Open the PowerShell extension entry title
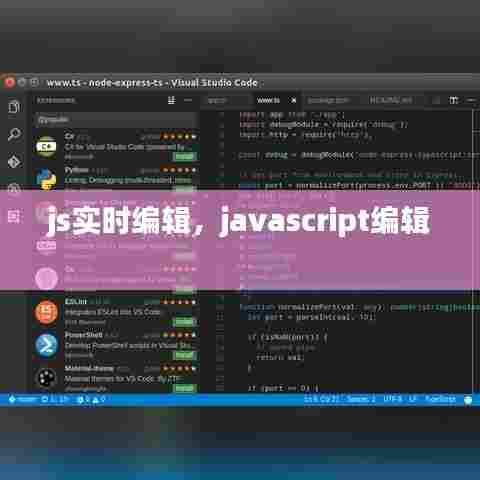Viewport: 480px width, 480px height. 83,334
